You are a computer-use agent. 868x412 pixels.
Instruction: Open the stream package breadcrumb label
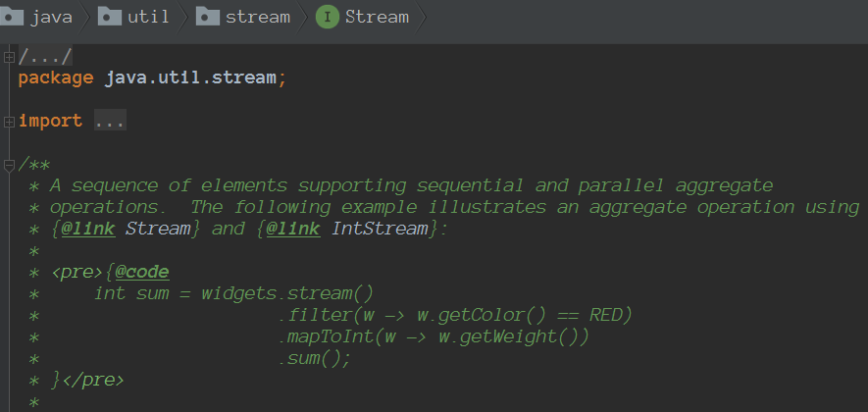tap(258, 17)
